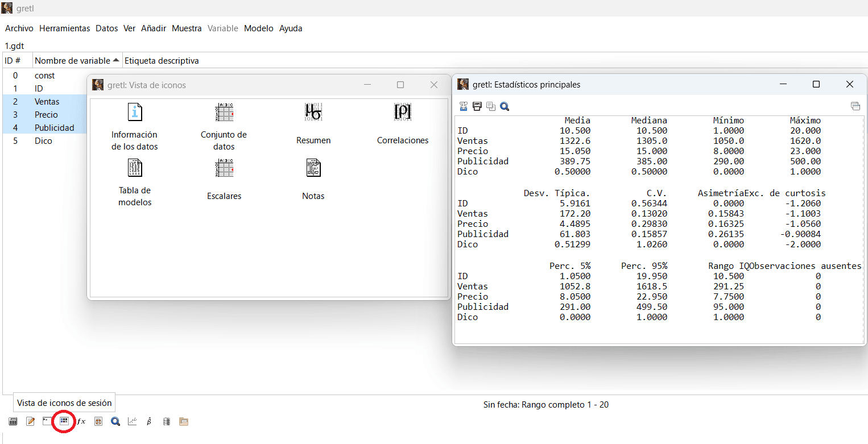Open the Modelo menu

point(258,28)
